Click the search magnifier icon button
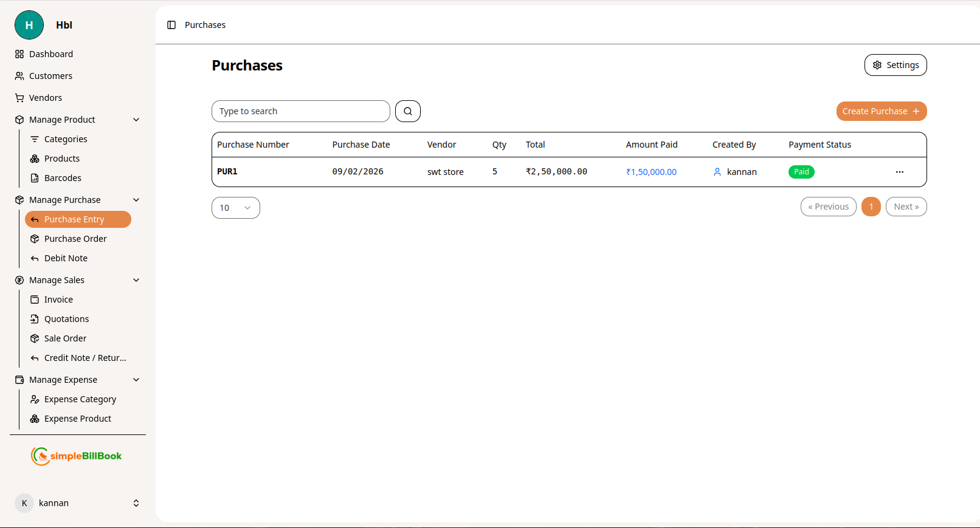980x528 pixels. point(407,111)
